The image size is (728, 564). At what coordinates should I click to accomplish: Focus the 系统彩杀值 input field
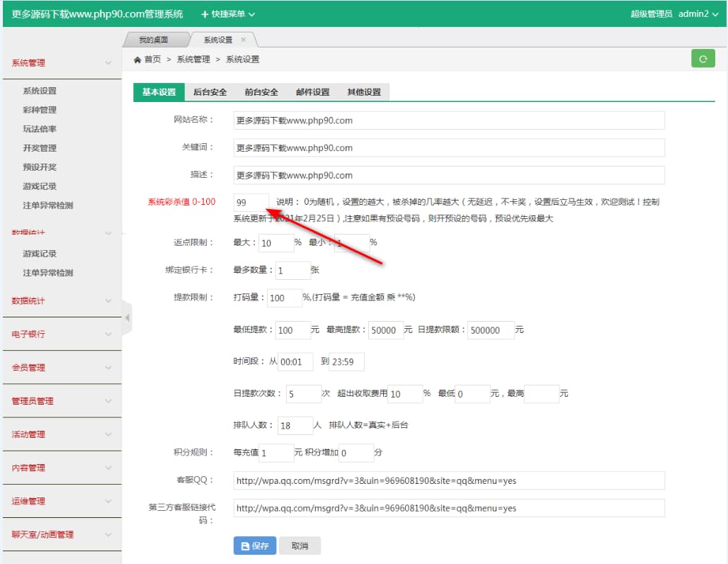pyautogui.click(x=251, y=202)
